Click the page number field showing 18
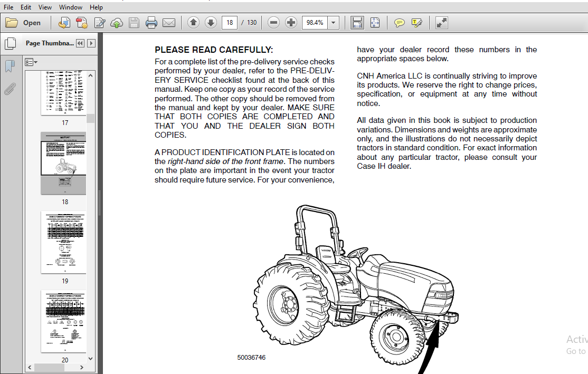 230,23
